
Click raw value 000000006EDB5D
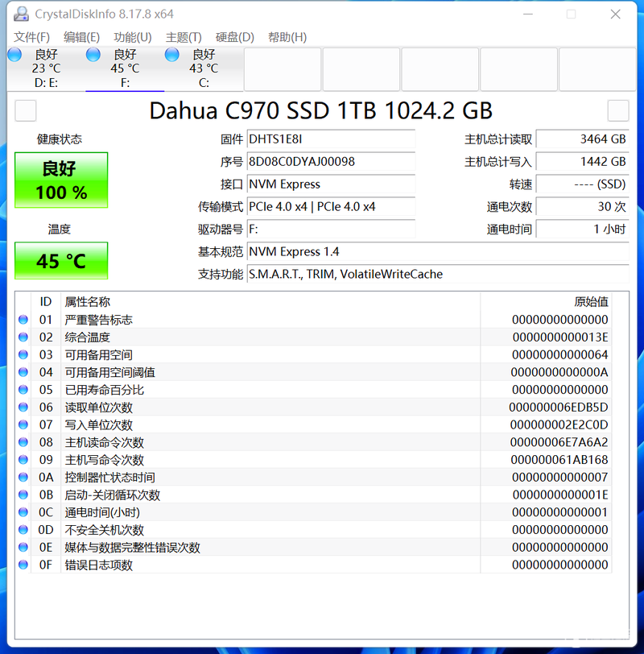click(559, 408)
